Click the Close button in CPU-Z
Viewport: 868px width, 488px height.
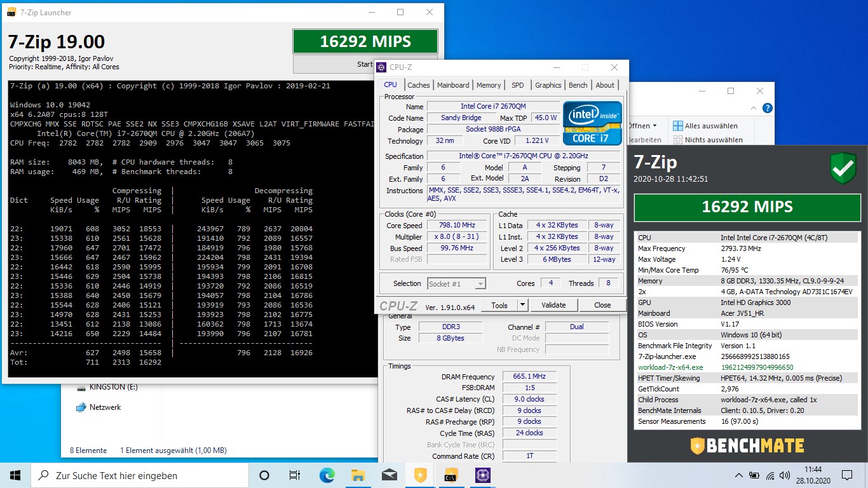point(602,305)
